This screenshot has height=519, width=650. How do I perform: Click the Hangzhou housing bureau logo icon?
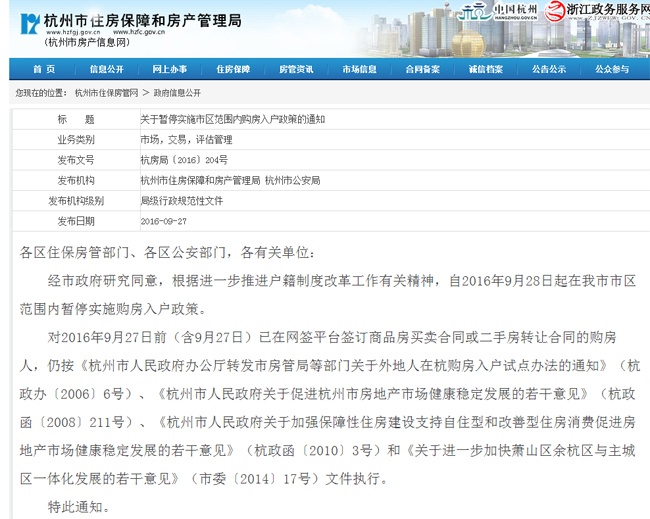tap(30, 23)
